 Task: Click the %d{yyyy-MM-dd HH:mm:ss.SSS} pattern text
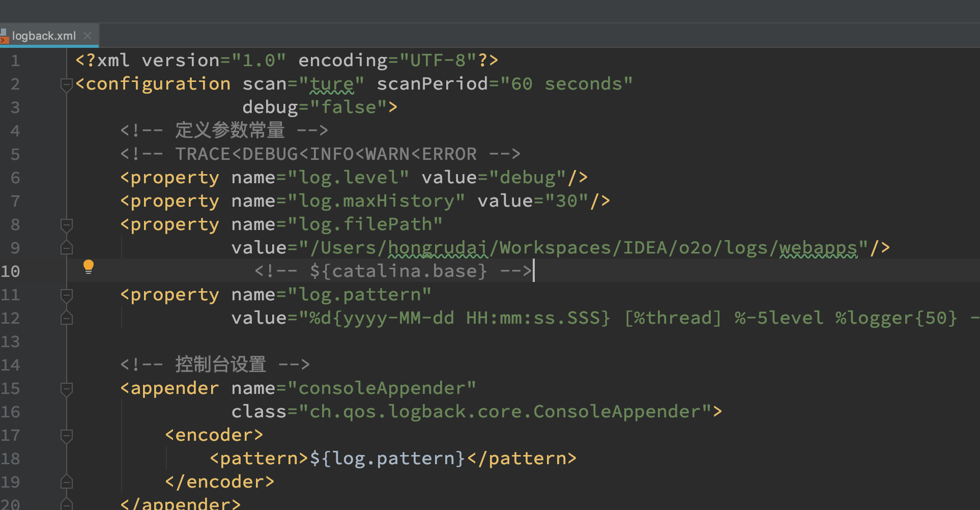460,318
